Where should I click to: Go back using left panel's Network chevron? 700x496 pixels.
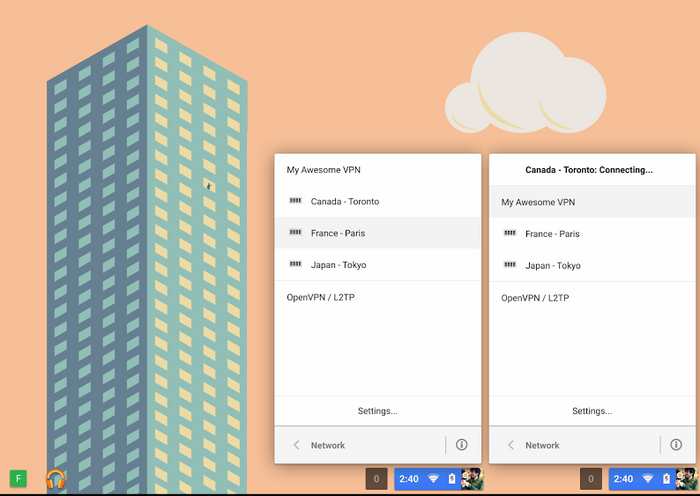[297, 445]
